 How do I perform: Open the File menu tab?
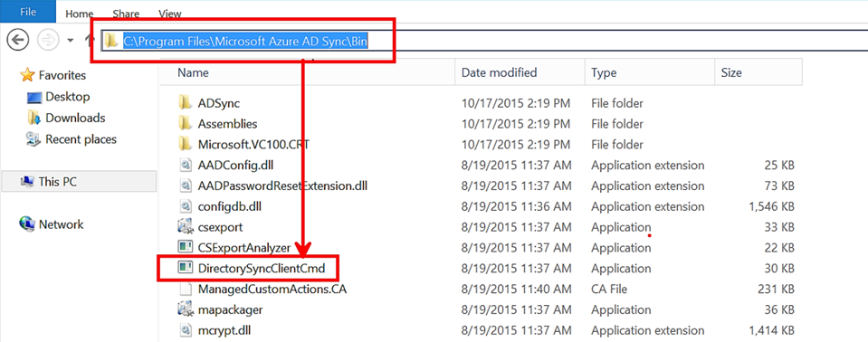[28, 11]
